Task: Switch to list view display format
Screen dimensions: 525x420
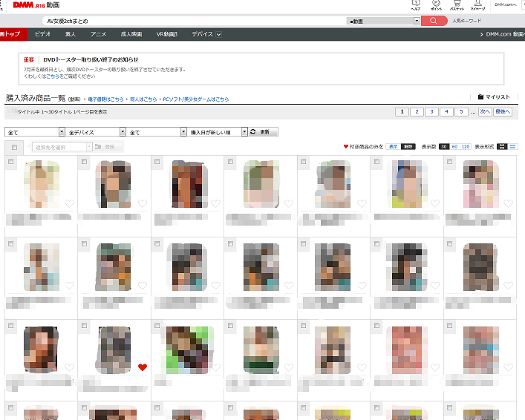Action: (513, 147)
